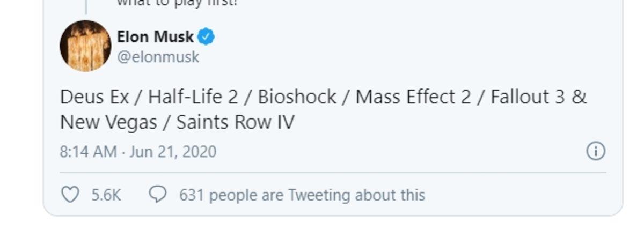Click the partially visible quoted text above
The image size is (644, 230).
click(177, 3)
